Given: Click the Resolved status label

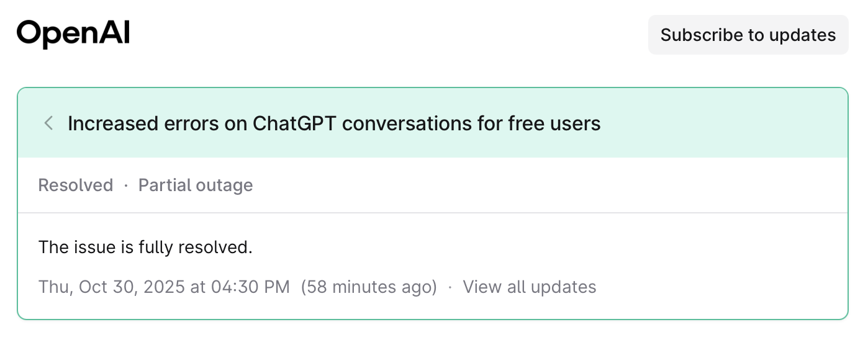Looking at the screenshot, I should pyautogui.click(x=76, y=185).
